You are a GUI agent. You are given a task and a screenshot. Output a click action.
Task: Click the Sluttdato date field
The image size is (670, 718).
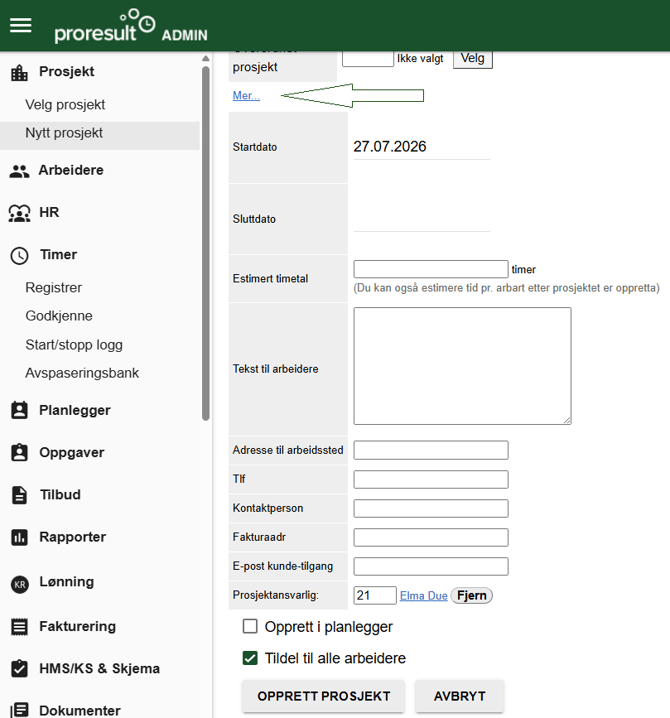422,220
